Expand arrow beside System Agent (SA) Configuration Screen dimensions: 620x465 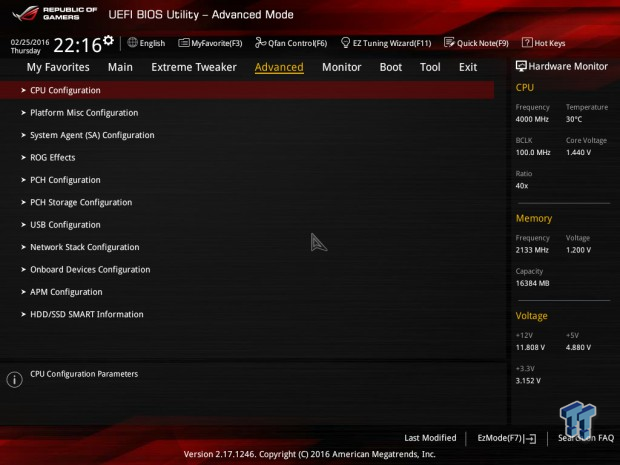[x=23, y=135]
